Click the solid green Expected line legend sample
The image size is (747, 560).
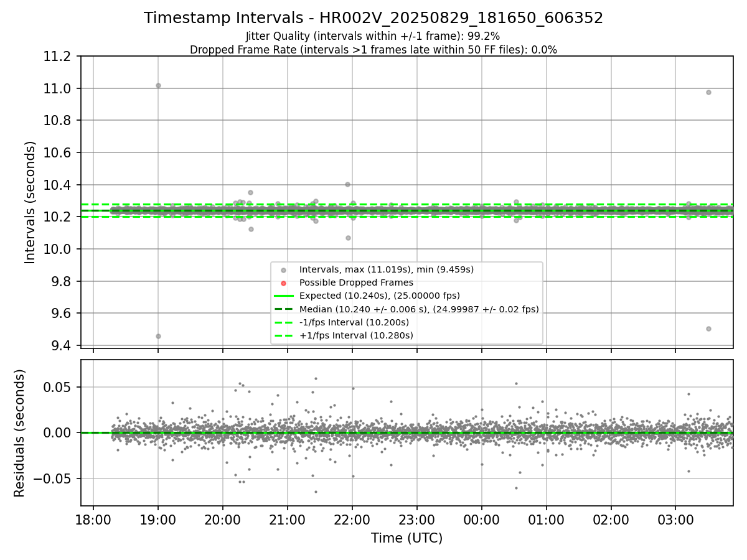284,296
